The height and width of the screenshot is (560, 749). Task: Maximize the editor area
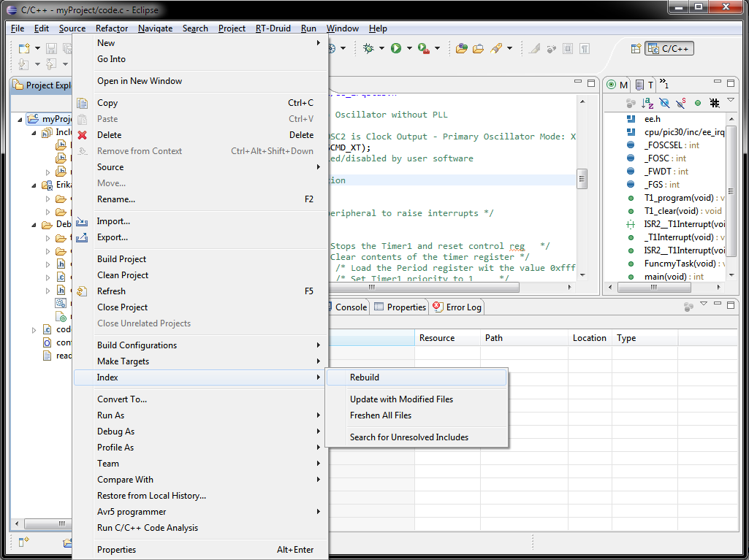591,83
